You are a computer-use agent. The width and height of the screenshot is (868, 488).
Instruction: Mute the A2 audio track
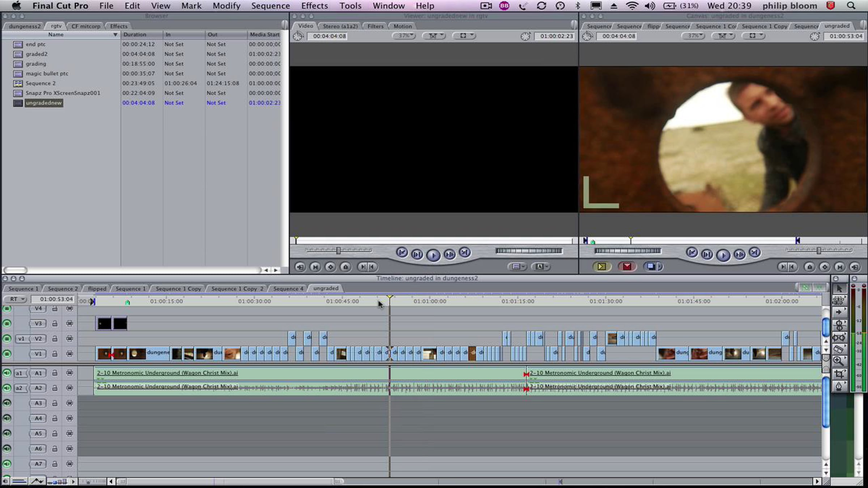click(7, 388)
